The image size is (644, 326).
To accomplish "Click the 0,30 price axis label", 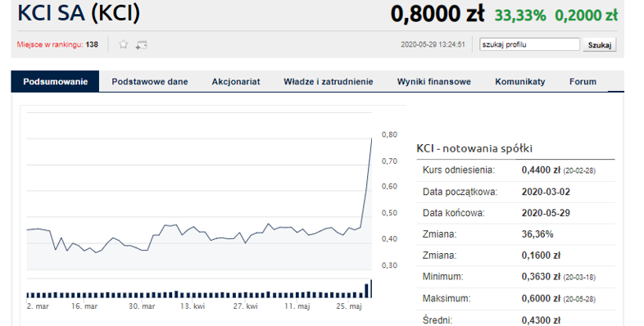I will (x=389, y=265).
